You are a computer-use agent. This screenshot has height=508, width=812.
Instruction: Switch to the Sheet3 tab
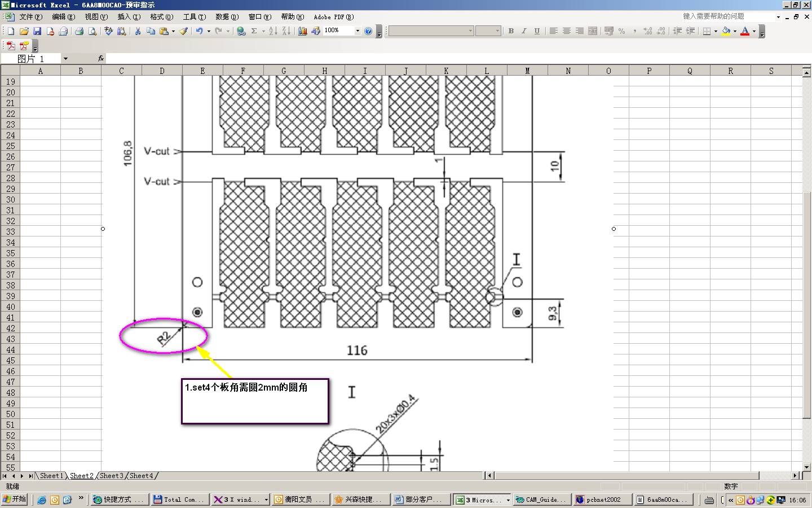(x=111, y=476)
